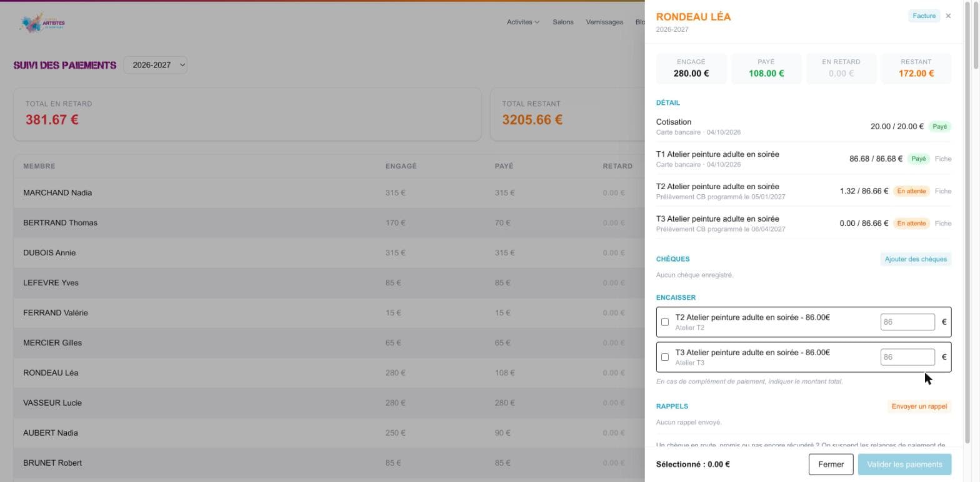
Task: Open the Salons menu item
Action: [563, 22]
